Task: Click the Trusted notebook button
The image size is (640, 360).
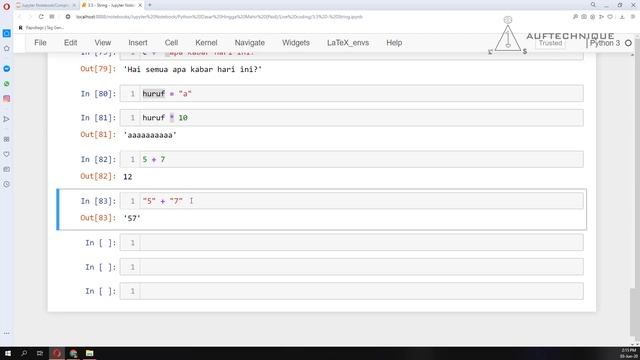Action: 550,43
